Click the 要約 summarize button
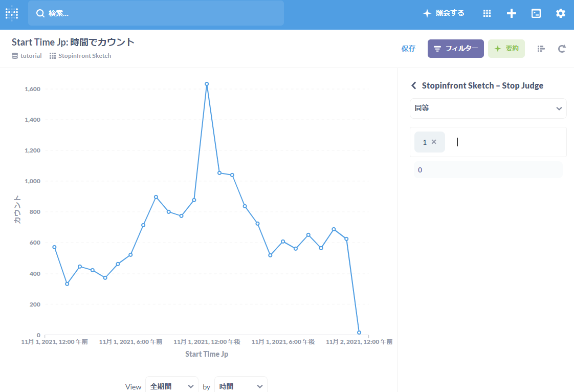The width and height of the screenshot is (574, 392). (506, 49)
